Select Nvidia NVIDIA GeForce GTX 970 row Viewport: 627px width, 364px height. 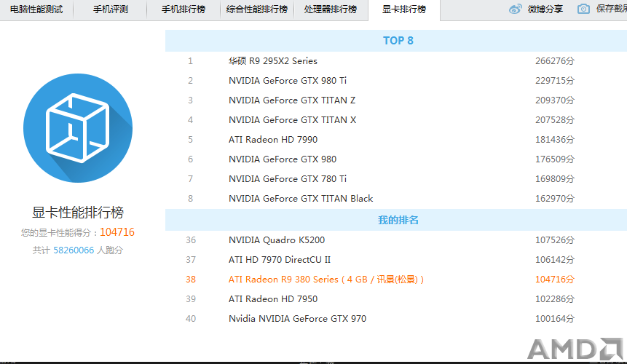click(x=396, y=318)
